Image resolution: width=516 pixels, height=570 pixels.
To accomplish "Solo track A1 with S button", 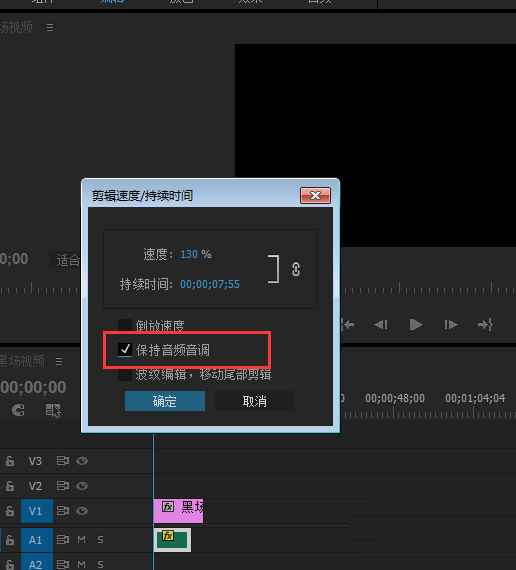I will [100, 539].
